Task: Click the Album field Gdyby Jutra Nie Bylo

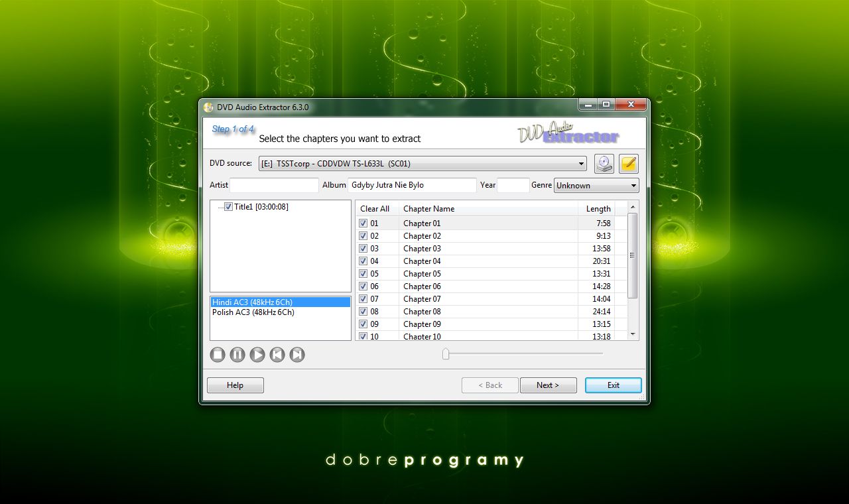Action: (x=412, y=185)
